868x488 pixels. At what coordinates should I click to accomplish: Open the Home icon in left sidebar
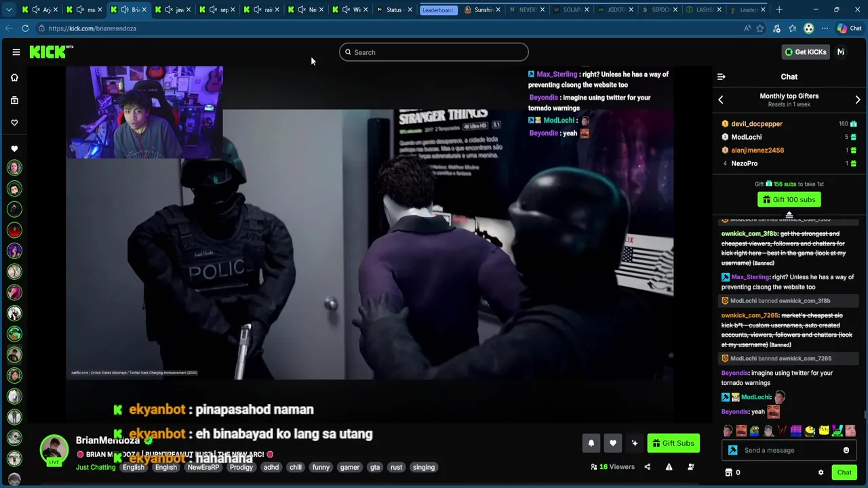(x=14, y=77)
